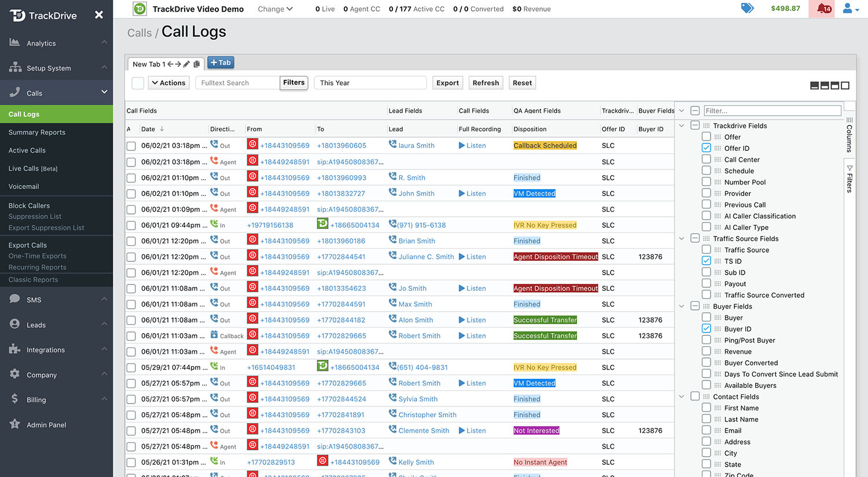Open the blue tags icon in the header
The height and width of the screenshot is (477, 868).
(x=748, y=8)
